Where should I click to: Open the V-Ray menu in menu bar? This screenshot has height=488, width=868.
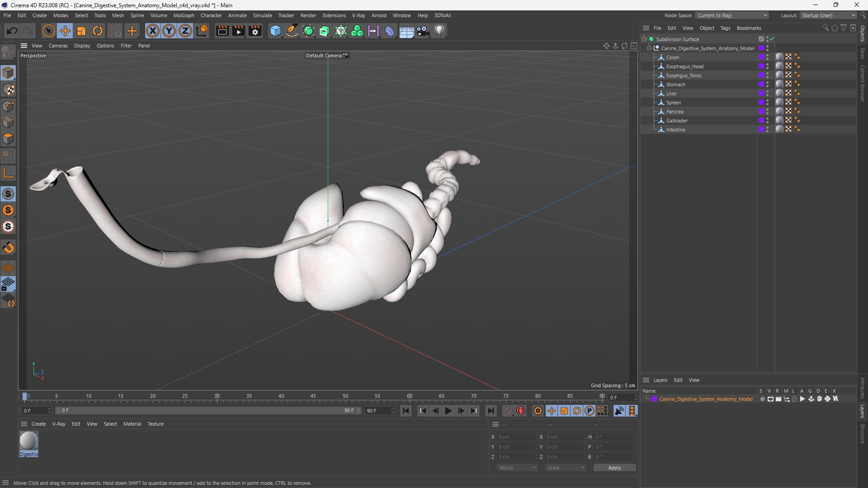coord(359,15)
